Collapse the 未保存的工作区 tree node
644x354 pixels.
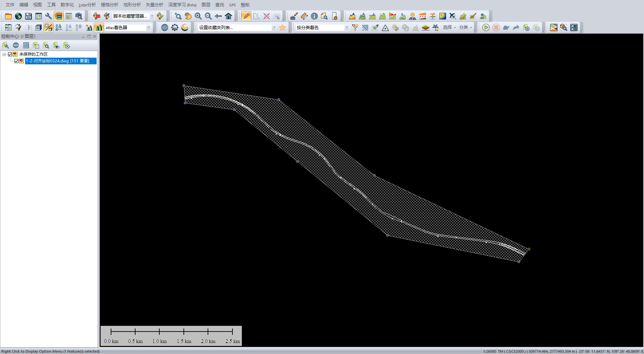click(4, 54)
